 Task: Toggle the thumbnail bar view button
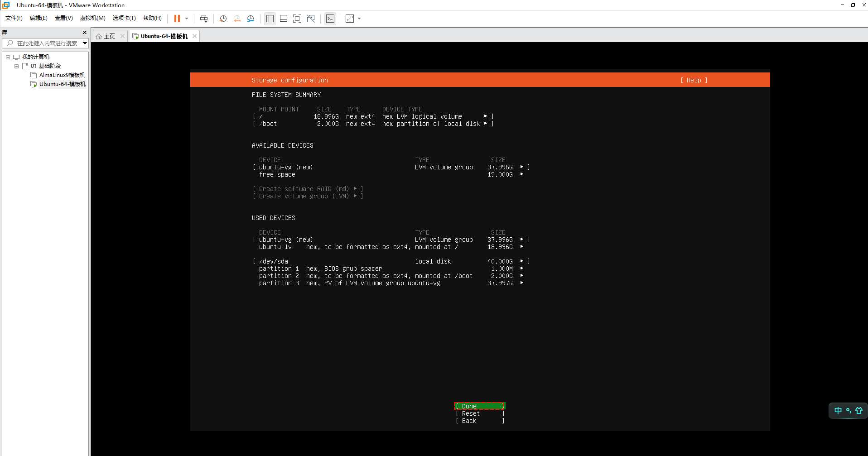284,19
